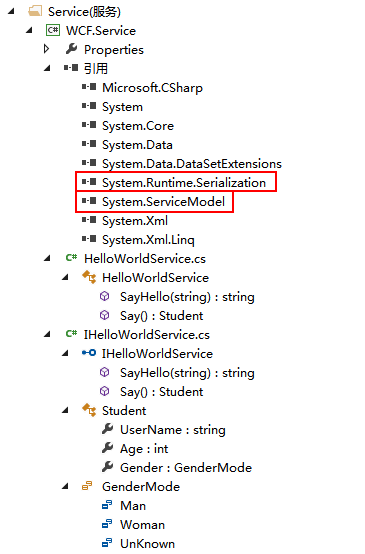This screenshot has height=554, width=365.
Task: Click the Properties wrench icon
Action: click(x=71, y=49)
